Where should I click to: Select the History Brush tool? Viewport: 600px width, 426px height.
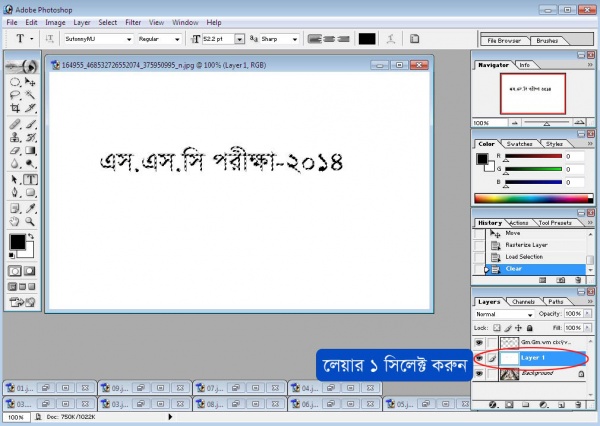30,137
